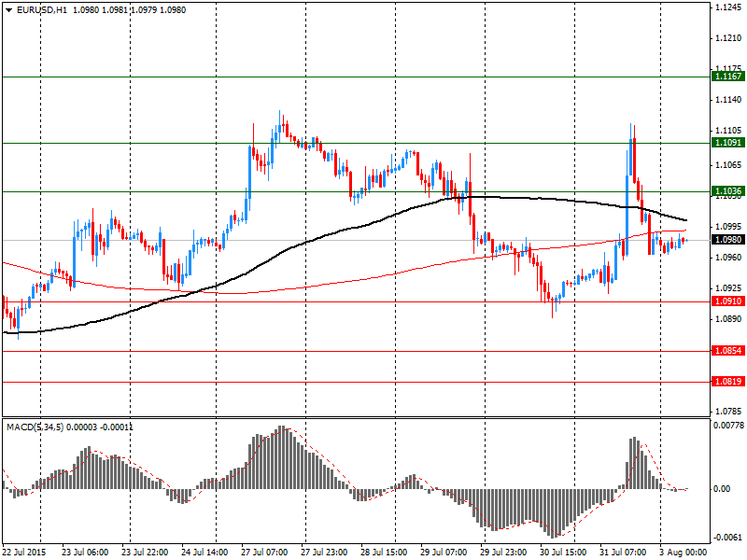Select the MACD(5,34,5) indicator label
747x560 pixels.
point(35,427)
